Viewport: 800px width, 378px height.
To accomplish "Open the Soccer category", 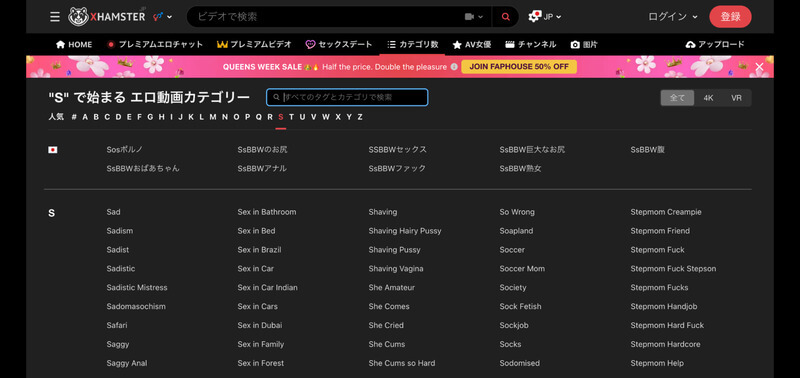I will pos(512,249).
